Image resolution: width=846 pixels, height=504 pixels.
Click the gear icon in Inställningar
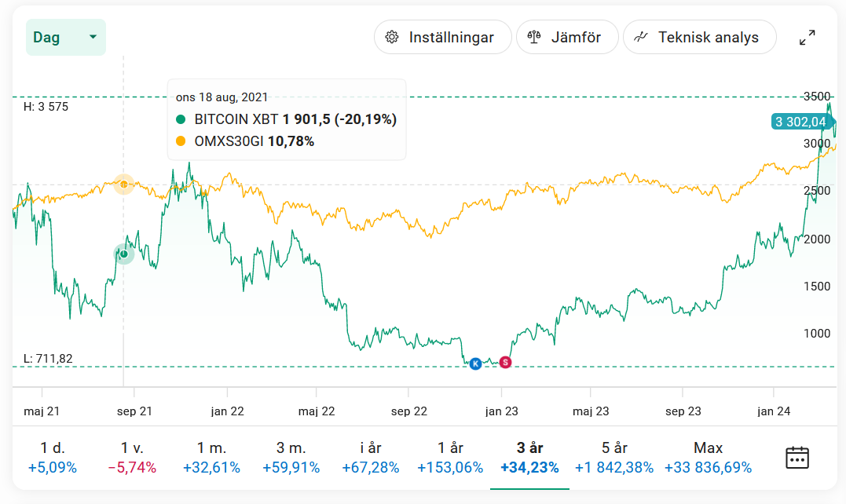pyautogui.click(x=392, y=37)
